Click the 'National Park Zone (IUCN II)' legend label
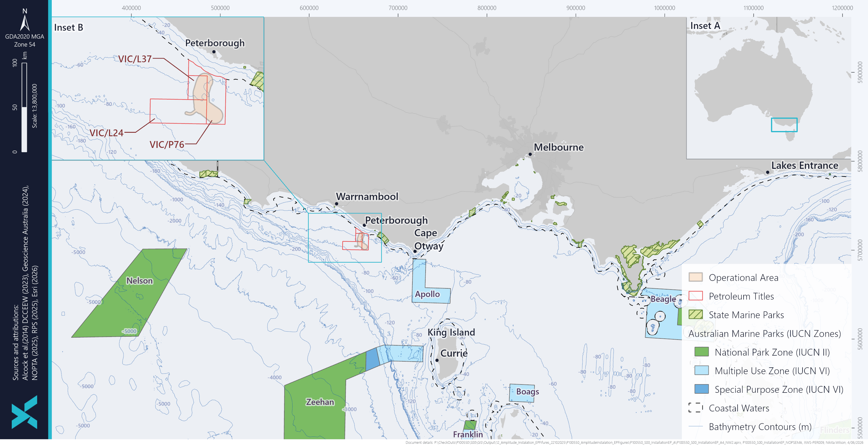The width and height of the screenshot is (868, 446). pos(772,352)
